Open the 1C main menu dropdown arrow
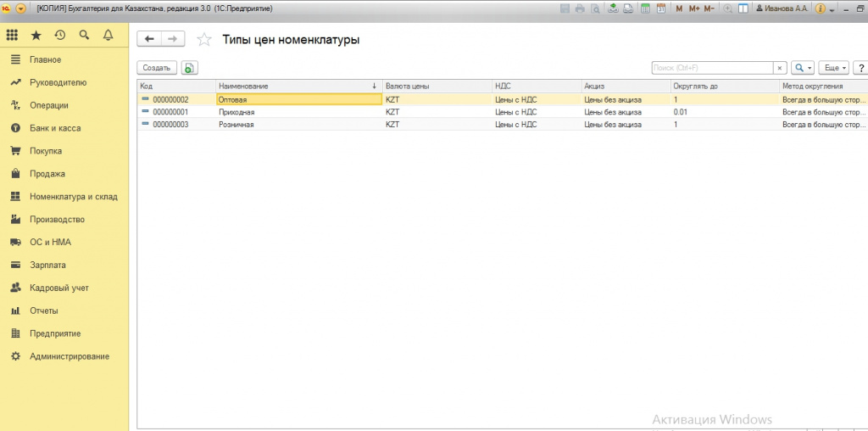The height and width of the screenshot is (431, 868). pyautogui.click(x=21, y=8)
